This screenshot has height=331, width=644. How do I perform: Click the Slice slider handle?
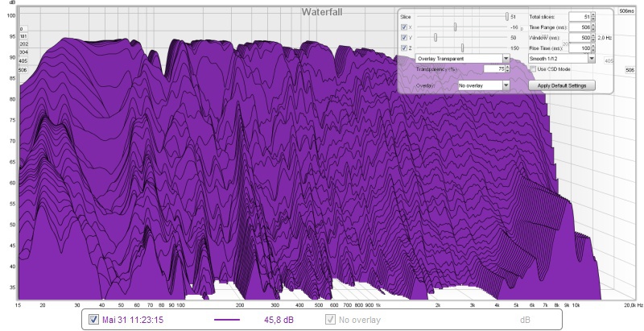coord(506,16)
